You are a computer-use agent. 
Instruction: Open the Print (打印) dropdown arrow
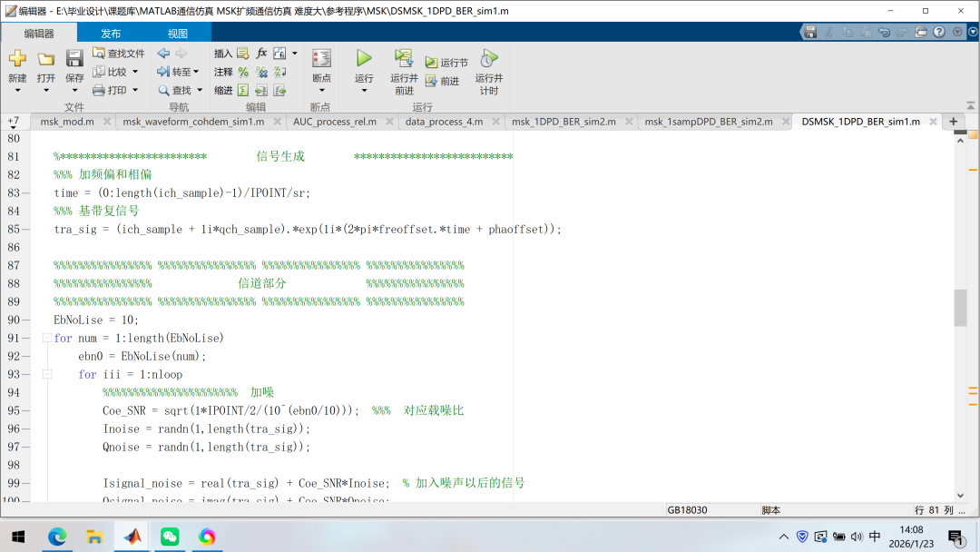(x=135, y=90)
